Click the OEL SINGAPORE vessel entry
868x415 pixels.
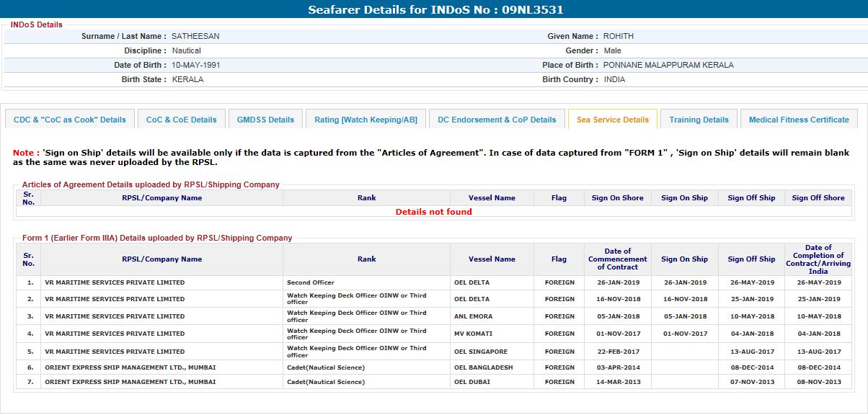point(481,352)
